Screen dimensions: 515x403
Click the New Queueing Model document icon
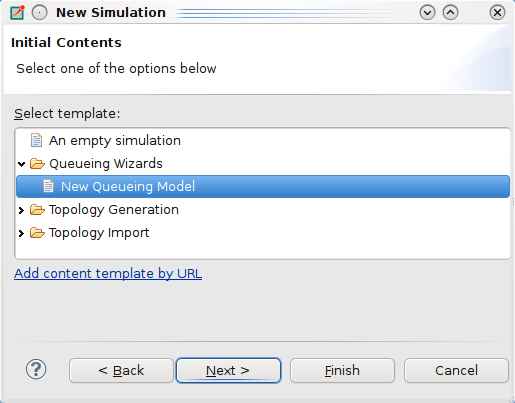pos(48,186)
